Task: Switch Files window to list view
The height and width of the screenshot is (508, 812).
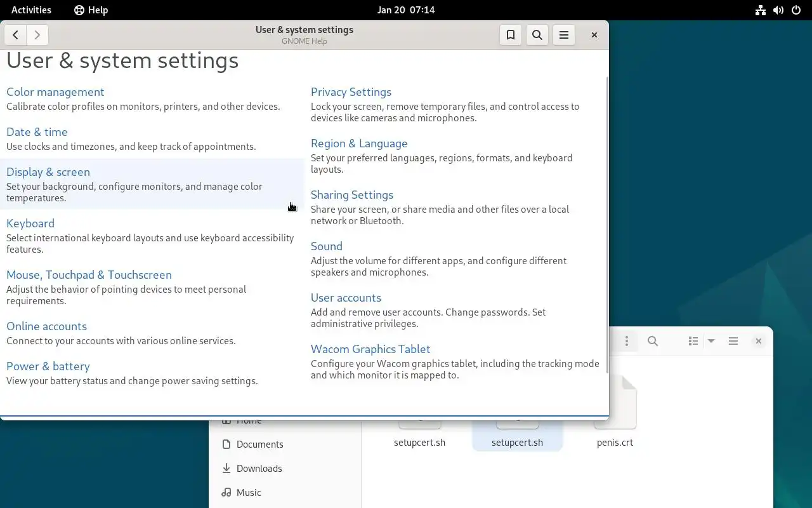Action: [x=693, y=341]
